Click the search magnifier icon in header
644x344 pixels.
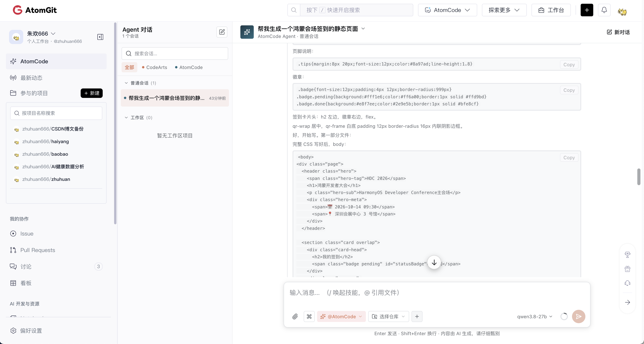pyautogui.click(x=294, y=10)
